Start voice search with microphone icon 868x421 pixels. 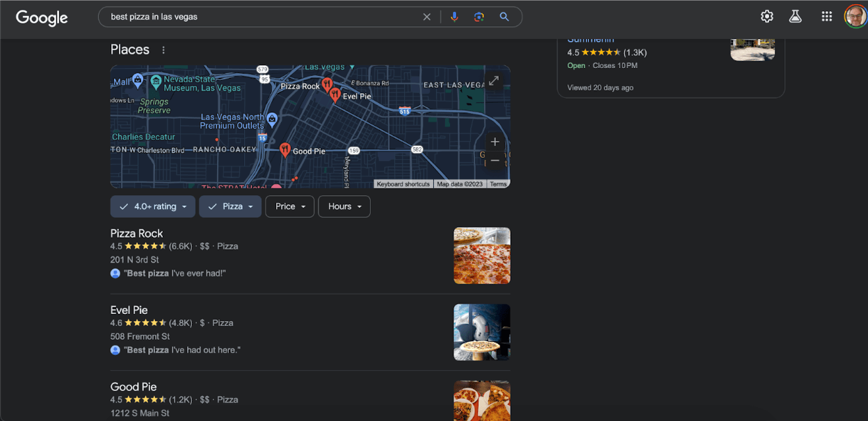point(454,17)
